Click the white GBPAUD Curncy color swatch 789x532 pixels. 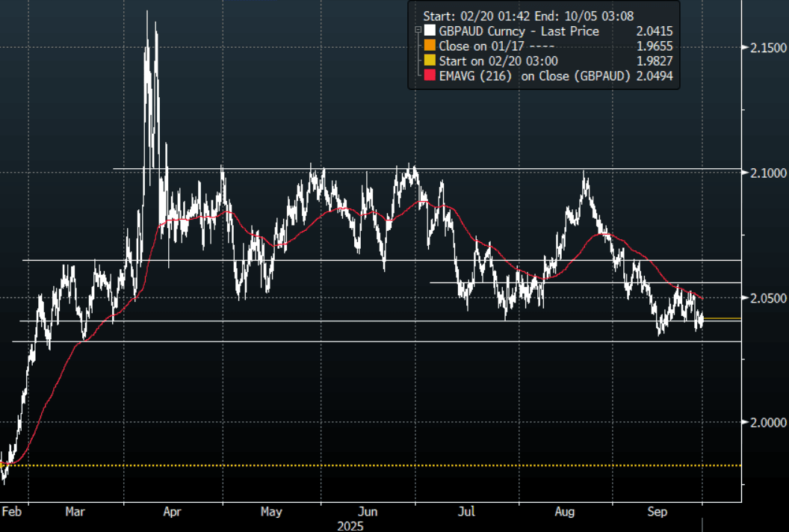point(429,31)
